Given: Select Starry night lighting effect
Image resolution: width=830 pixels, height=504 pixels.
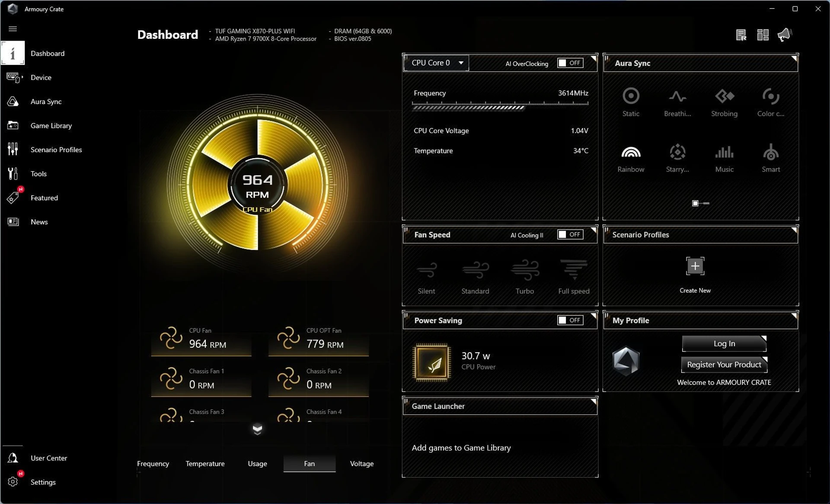Looking at the screenshot, I should (x=677, y=158).
